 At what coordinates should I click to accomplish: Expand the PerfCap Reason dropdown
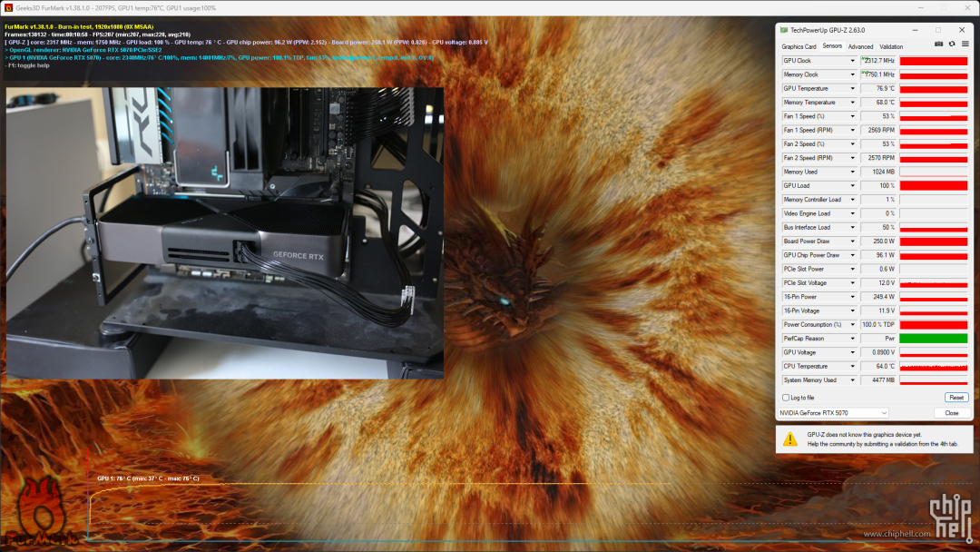(x=852, y=339)
